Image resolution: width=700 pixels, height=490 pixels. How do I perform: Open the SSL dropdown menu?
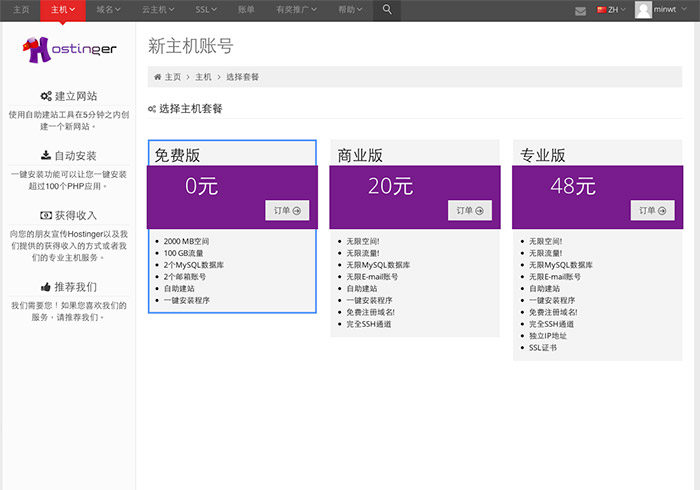point(206,9)
